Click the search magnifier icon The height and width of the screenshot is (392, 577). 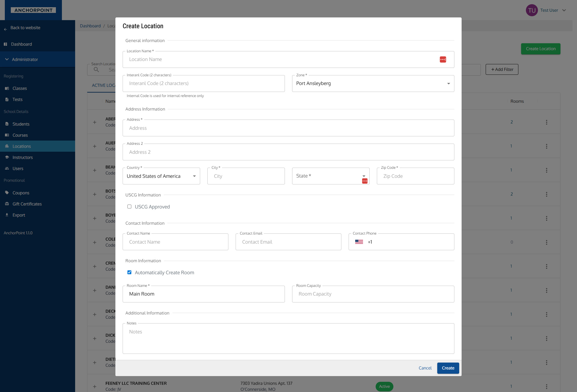coord(96,69)
